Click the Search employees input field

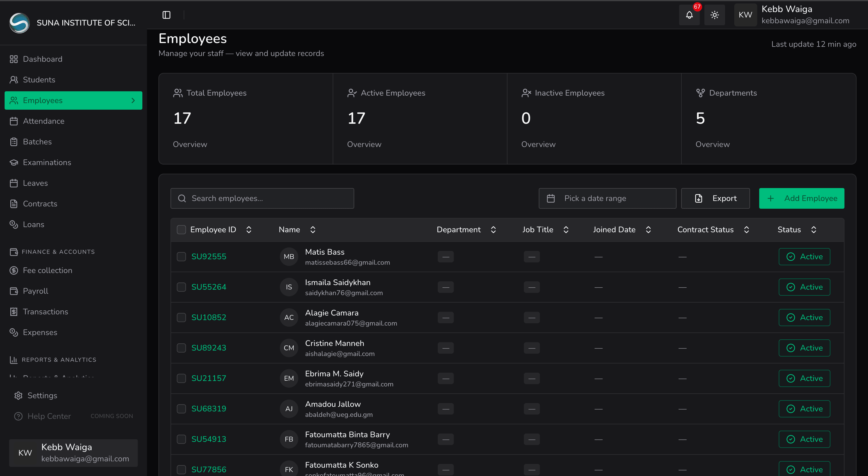(x=262, y=198)
